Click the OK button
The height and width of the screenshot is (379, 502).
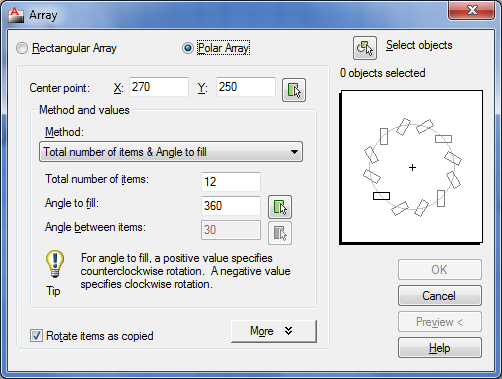[x=440, y=269]
